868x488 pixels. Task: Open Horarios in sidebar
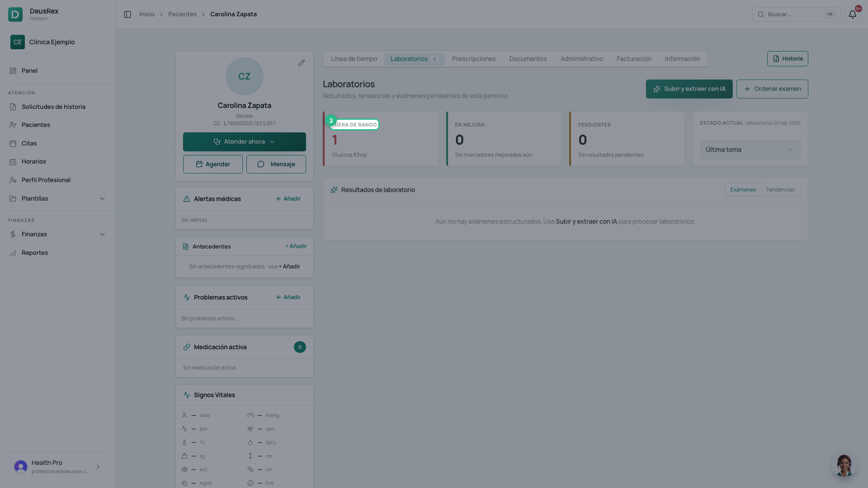[x=57, y=161]
